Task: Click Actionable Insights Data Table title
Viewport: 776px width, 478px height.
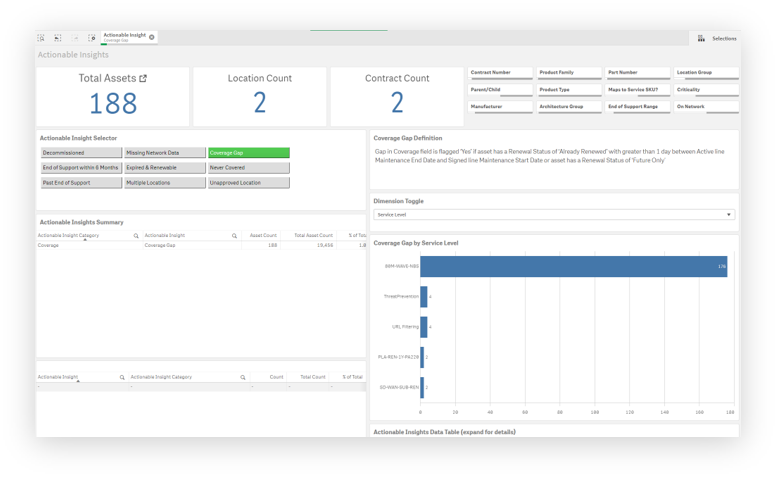Action: [444, 432]
